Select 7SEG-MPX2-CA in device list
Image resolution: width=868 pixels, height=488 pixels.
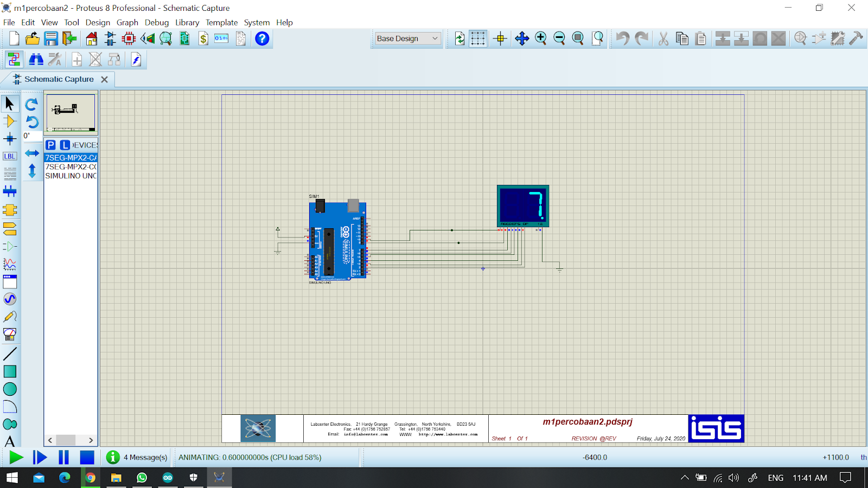point(71,158)
